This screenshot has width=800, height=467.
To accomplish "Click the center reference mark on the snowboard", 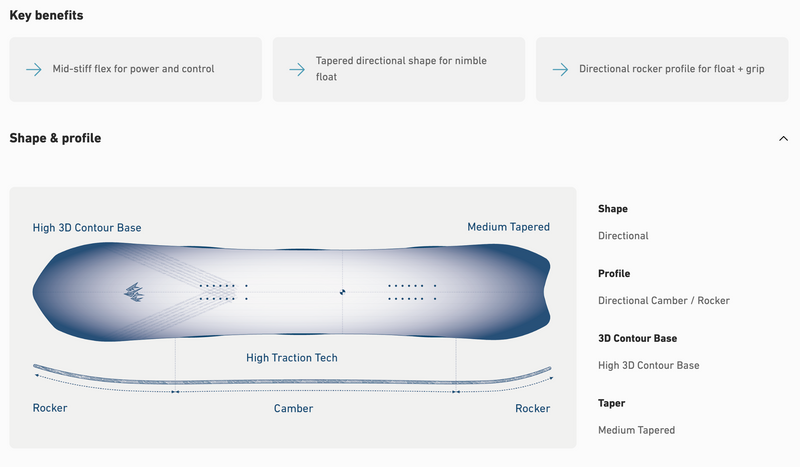I will (342, 292).
